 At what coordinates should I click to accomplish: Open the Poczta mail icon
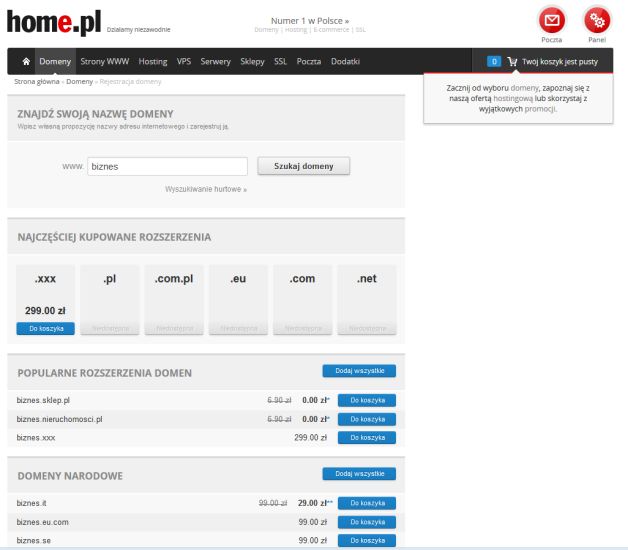click(552, 20)
